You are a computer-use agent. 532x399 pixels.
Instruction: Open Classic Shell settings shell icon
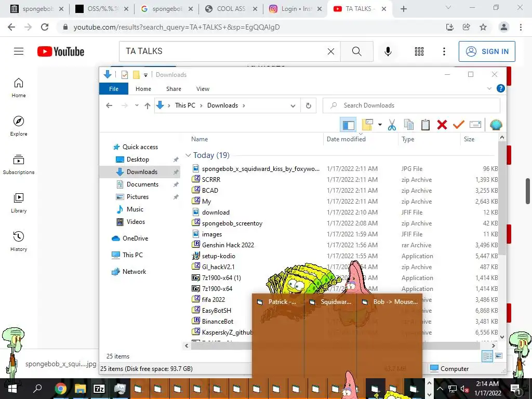point(496,125)
